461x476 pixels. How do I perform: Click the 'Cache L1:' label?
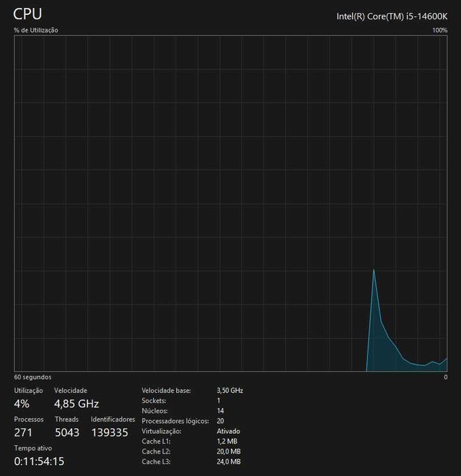tap(156, 441)
